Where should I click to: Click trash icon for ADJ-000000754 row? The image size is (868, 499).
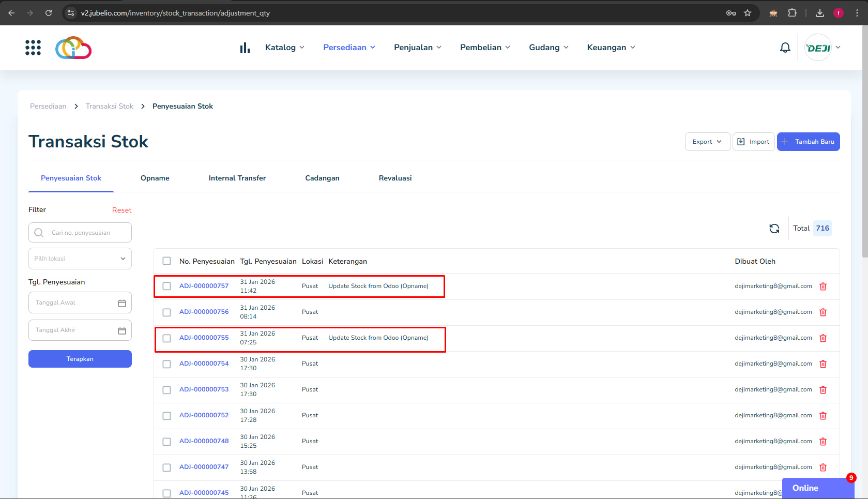[823, 364]
